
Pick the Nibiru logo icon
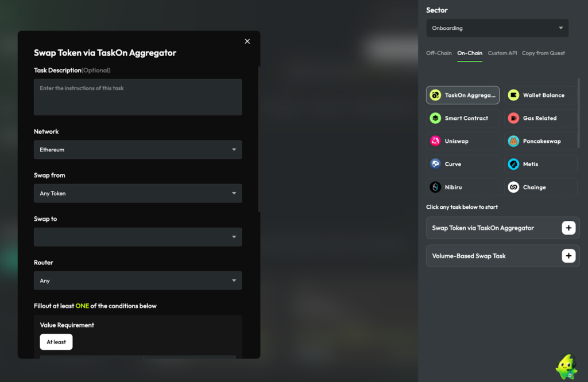click(x=435, y=187)
